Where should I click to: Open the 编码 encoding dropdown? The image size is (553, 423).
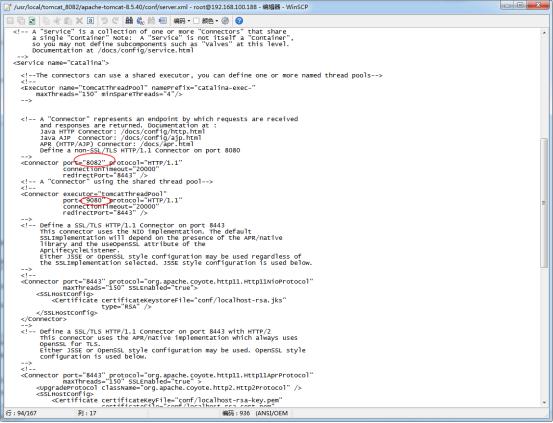pyautogui.click(x=182, y=21)
